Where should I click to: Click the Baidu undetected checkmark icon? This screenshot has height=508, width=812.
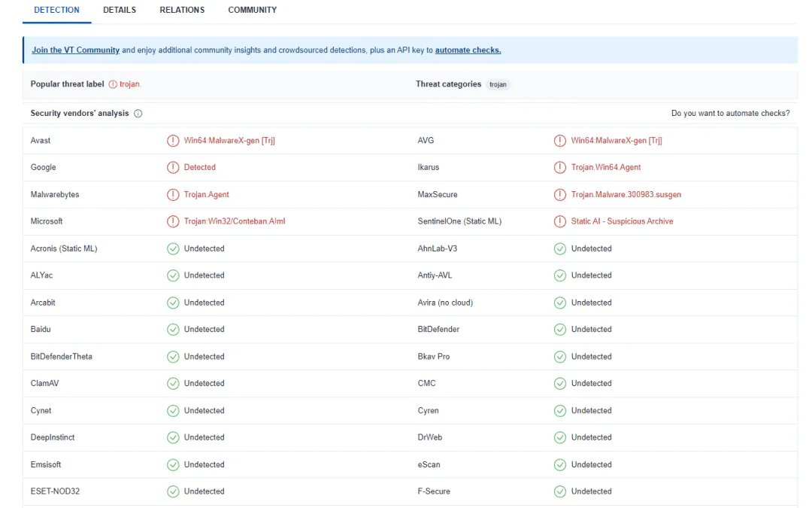(173, 329)
